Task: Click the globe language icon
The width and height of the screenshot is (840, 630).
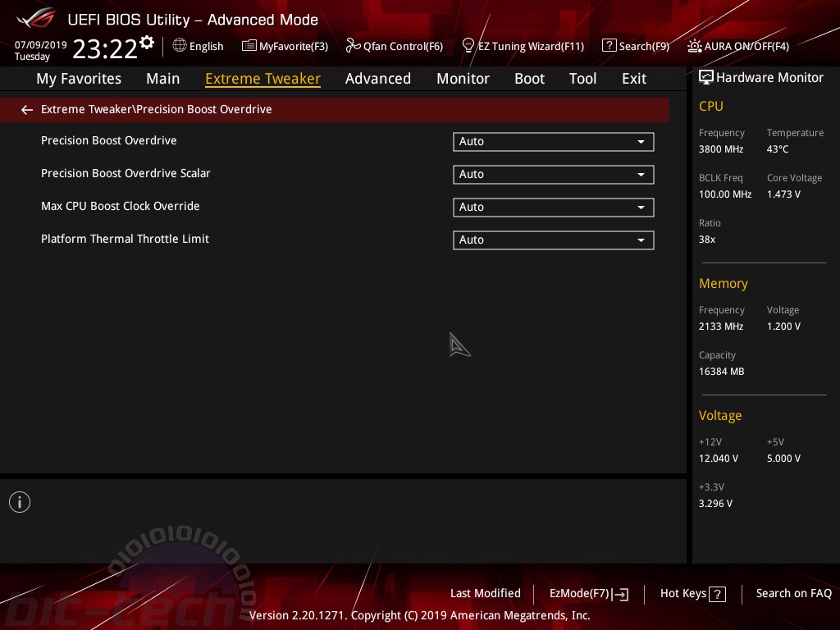Action: click(x=180, y=46)
